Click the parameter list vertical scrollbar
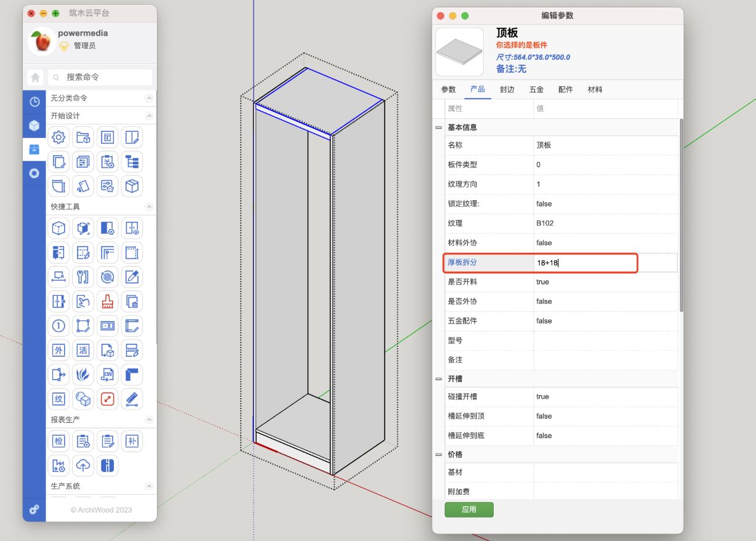This screenshot has width=756, height=541. [x=680, y=216]
